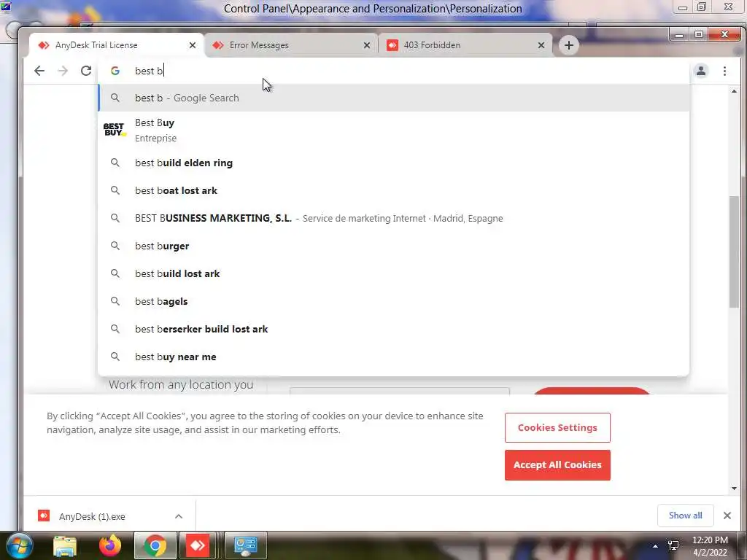Click the Chrome taskbar icon
The image size is (747, 560).
coord(155,545)
